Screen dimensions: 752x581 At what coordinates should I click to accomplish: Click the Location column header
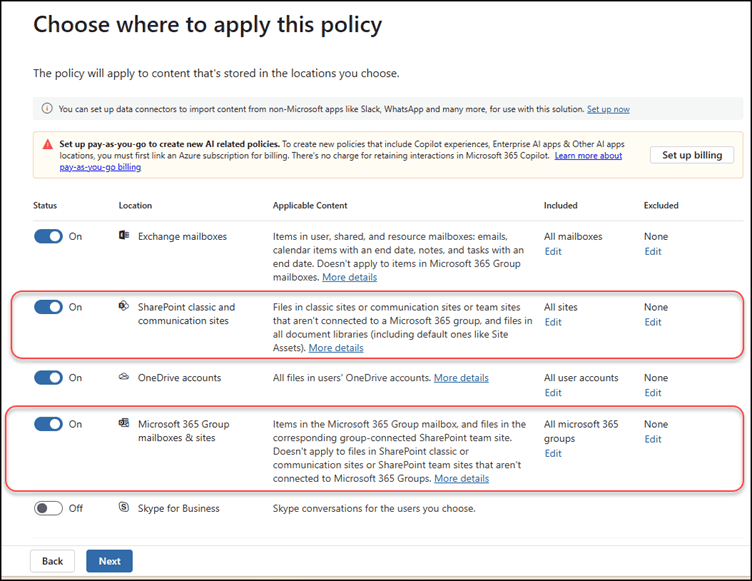pyautogui.click(x=135, y=205)
